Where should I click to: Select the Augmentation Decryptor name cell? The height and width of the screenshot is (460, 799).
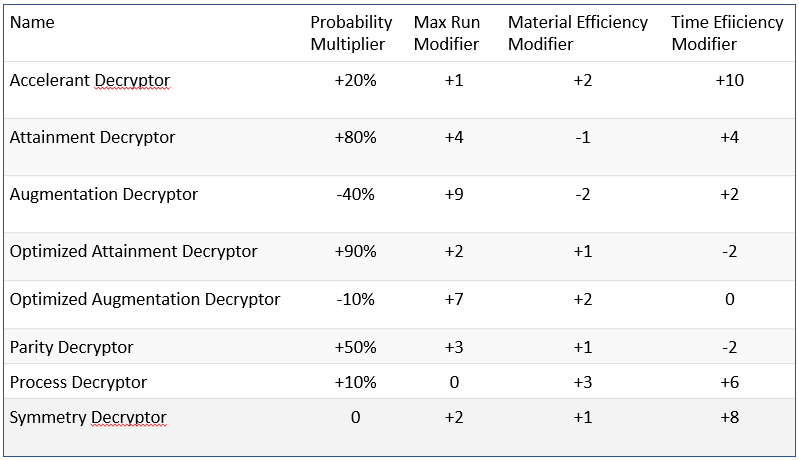point(104,194)
